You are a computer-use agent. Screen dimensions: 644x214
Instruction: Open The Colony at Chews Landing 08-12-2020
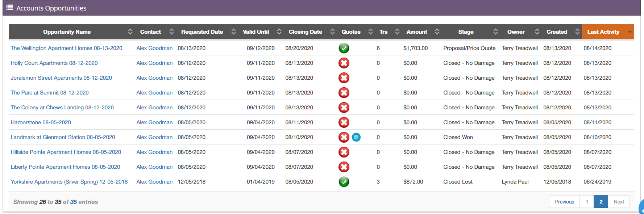[x=62, y=108]
